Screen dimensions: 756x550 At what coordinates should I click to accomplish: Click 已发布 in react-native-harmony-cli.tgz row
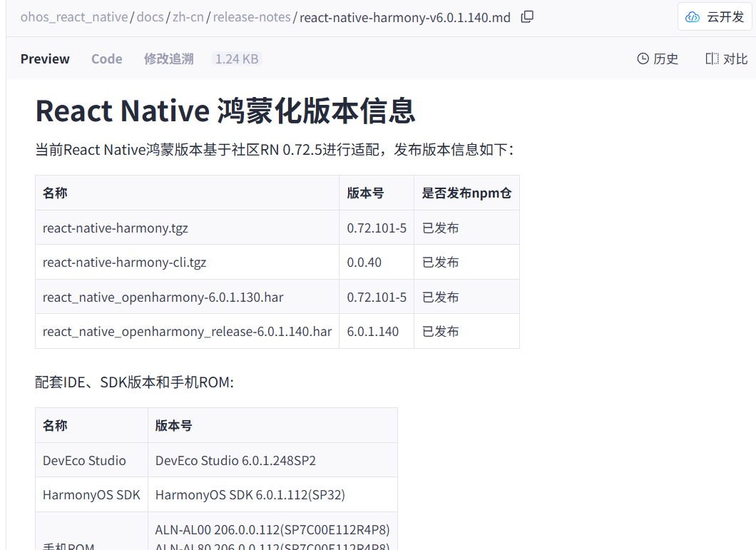(x=466, y=262)
